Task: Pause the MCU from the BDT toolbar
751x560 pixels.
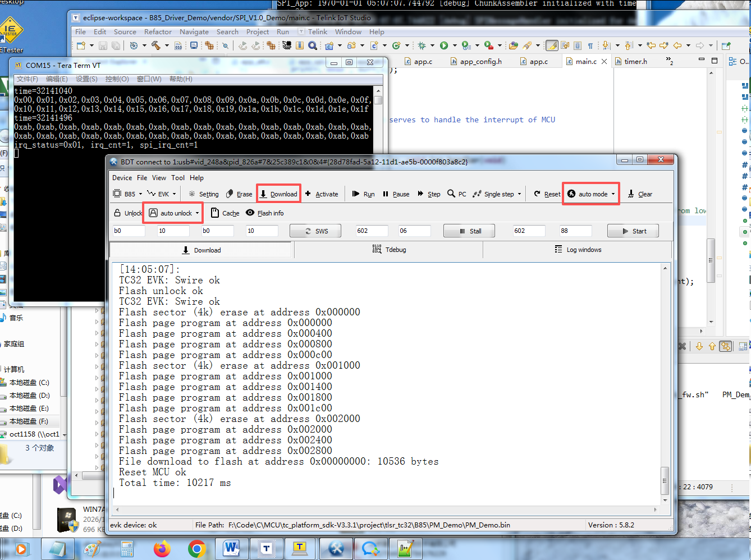Action: point(386,194)
